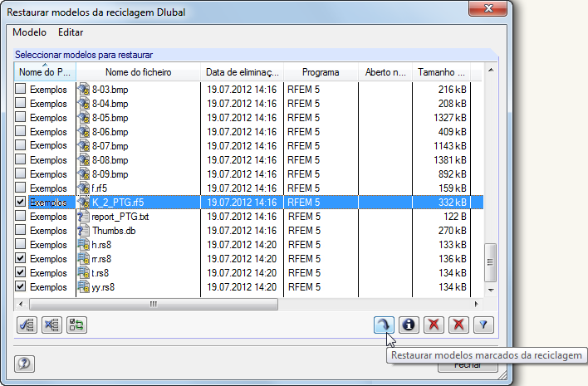Check the box for report_PTG.txt
Viewport: 588px width, 386px height.
click(20, 216)
